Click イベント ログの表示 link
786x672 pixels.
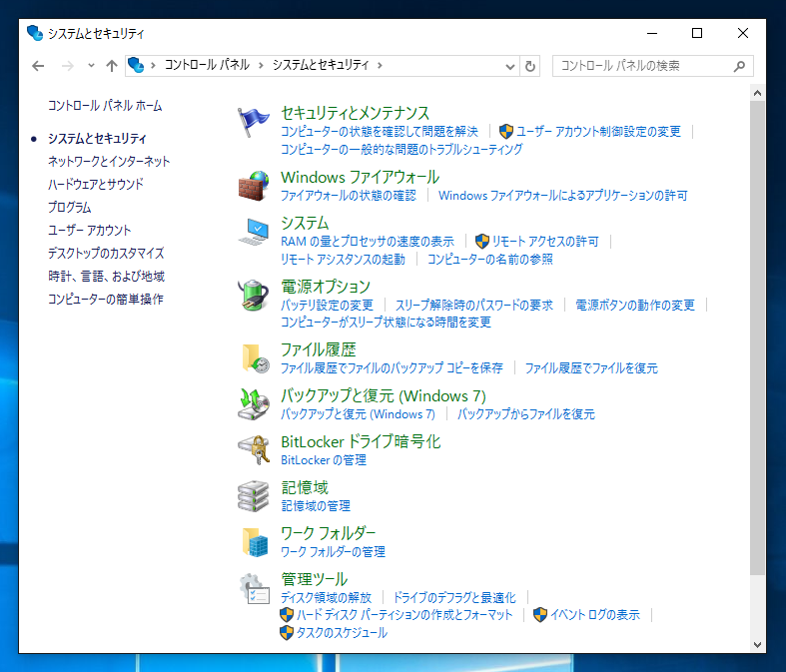click(595, 615)
